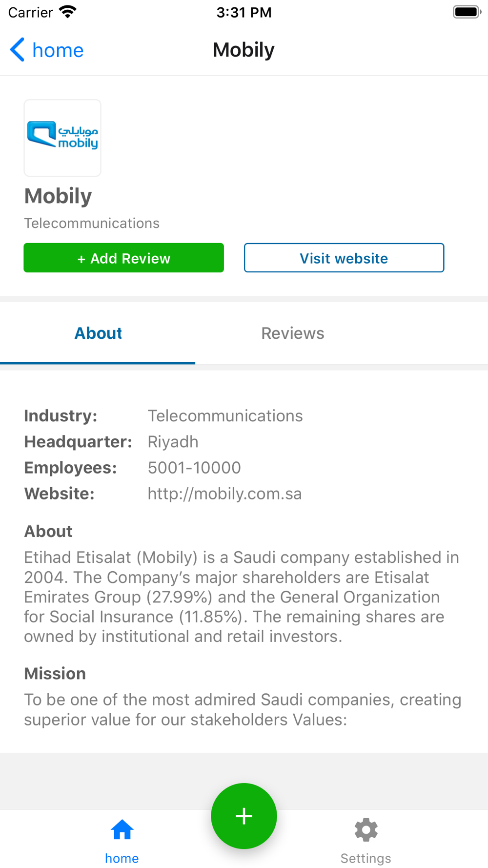Tap the Wi-Fi status icon
Image resolution: width=488 pixels, height=868 pixels.
[68, 12]
